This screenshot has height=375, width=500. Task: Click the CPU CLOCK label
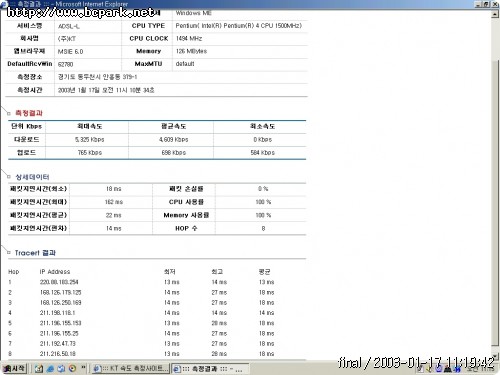coord(149,38)
